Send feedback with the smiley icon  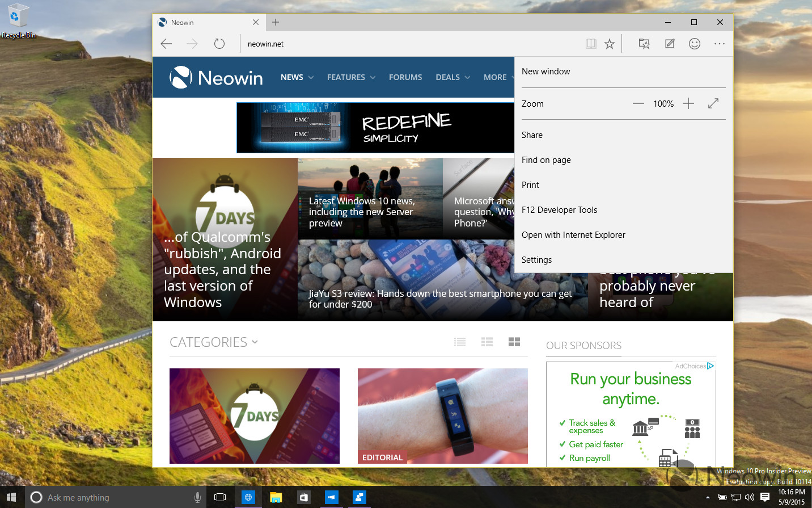coord(695,44)
